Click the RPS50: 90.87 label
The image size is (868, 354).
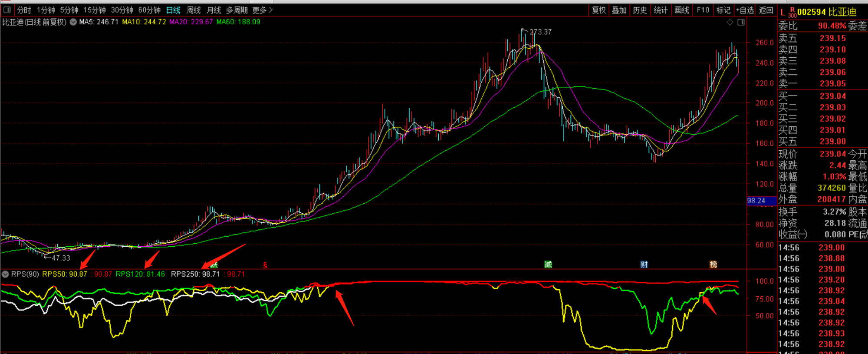pos(65,274)
